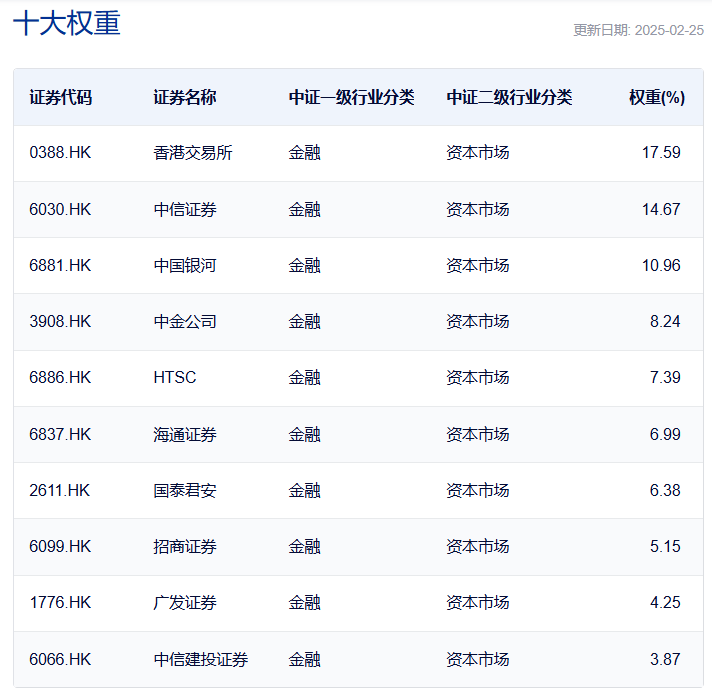712x697 pixels.
Task: Click weight value 17.59
Action: click(661, 153)
